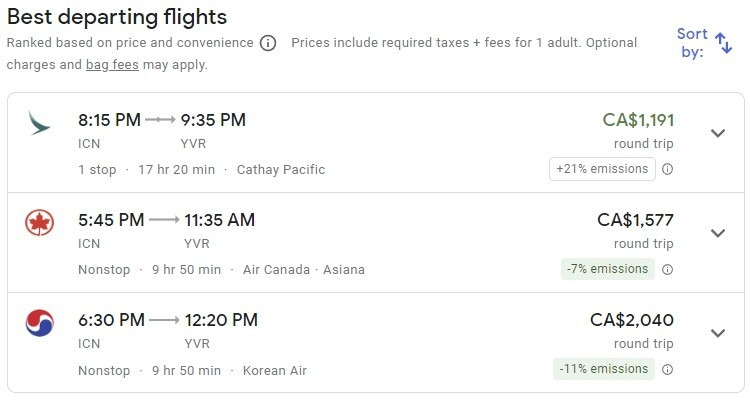This screenshot has width=750, height=403.
Task: Select the 8:15 PM Cathay Pacific flight
Action: click(376, 143)
